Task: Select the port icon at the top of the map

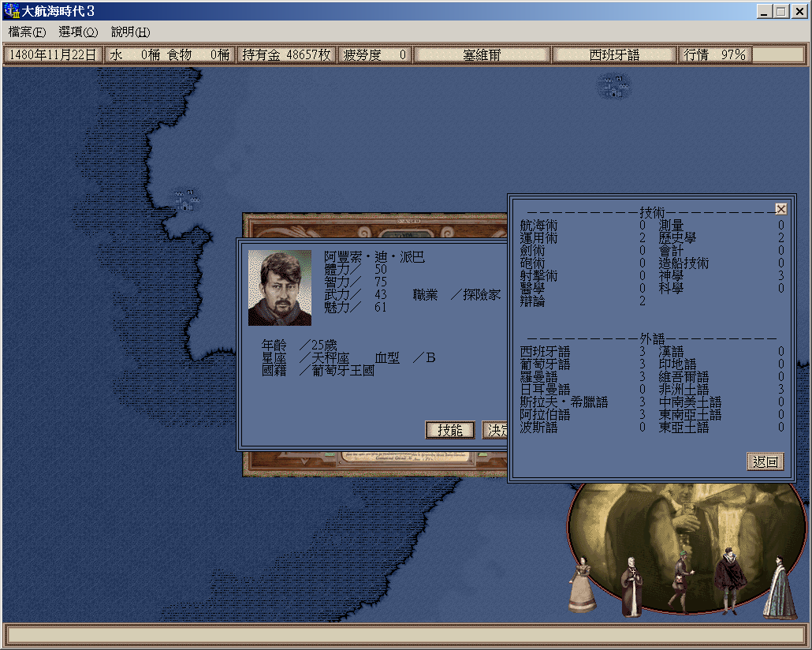Action: [613, 85]
